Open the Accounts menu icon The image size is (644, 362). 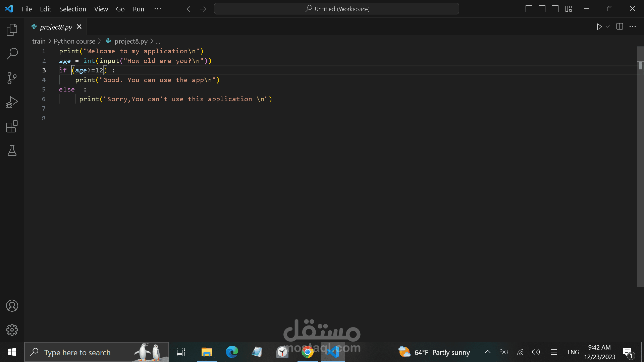coord(12,306)
